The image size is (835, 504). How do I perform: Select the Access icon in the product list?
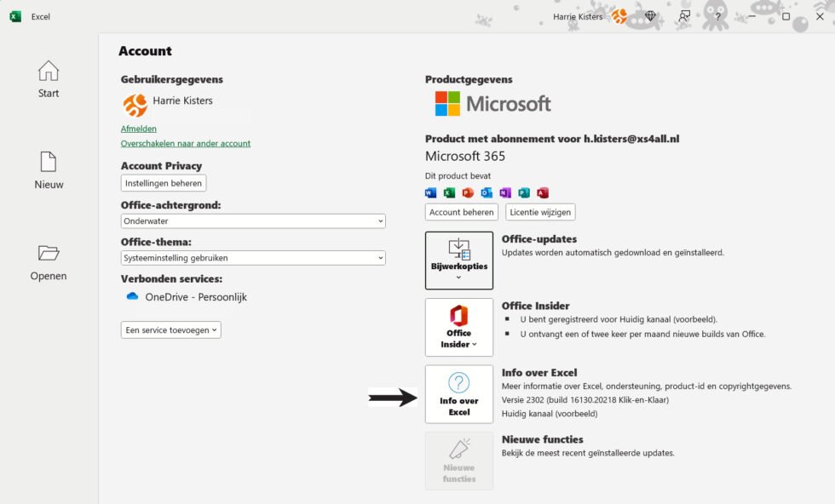click(x=543, y=192)
